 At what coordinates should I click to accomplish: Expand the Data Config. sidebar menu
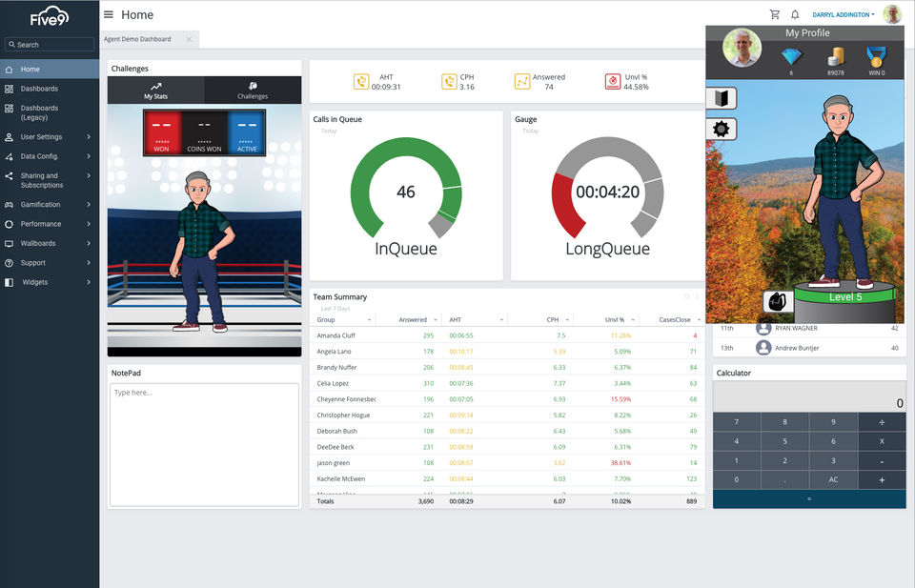click(50, 156)
